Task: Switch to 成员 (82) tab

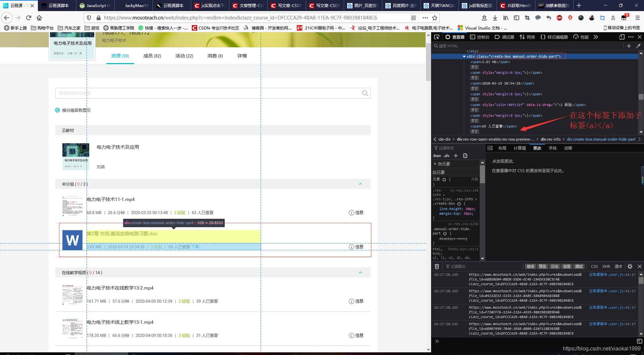Action: [x=152, y=56]
